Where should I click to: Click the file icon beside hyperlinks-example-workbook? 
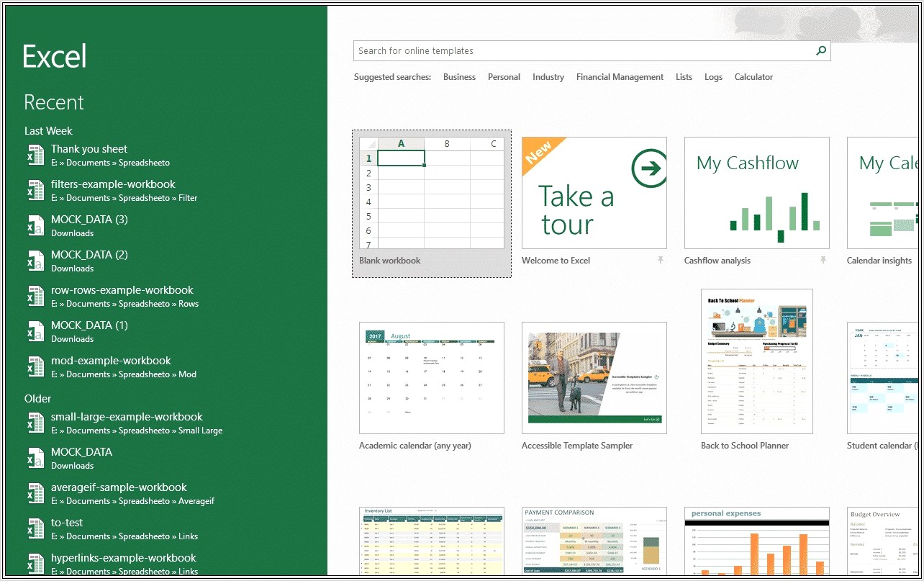35,564
